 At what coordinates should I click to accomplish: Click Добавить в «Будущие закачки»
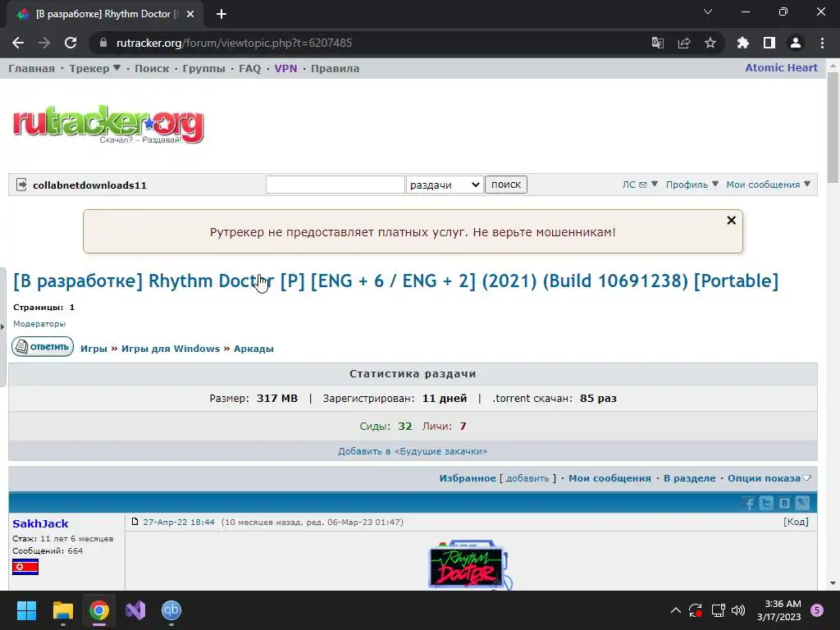click(x=413, y=452)
